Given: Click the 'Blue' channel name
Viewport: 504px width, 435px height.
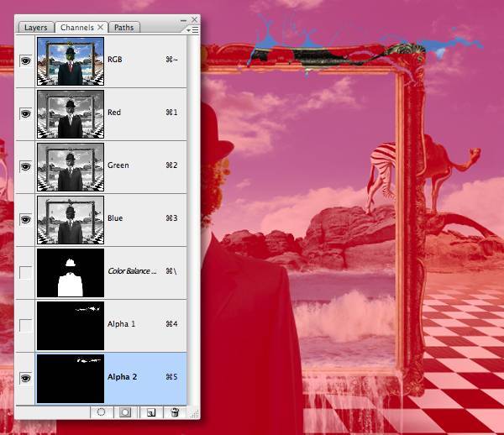Looking at the screenshot, I should tap(115, 218).
